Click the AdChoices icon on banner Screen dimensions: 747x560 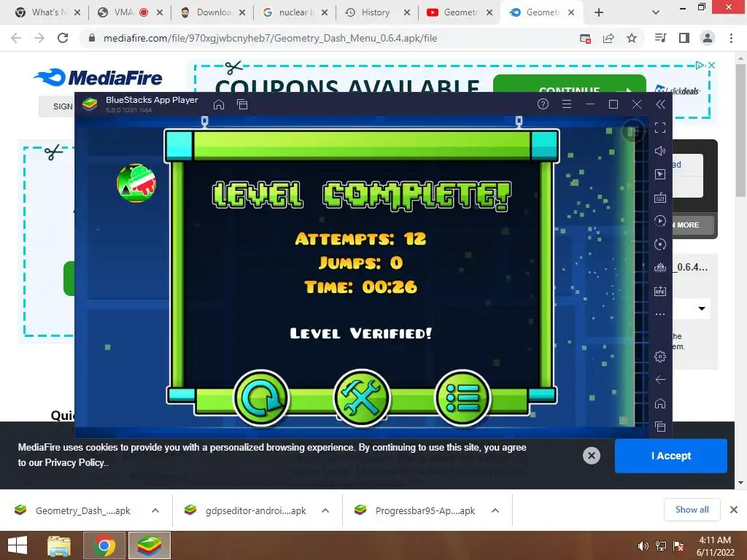coord(700,65)
